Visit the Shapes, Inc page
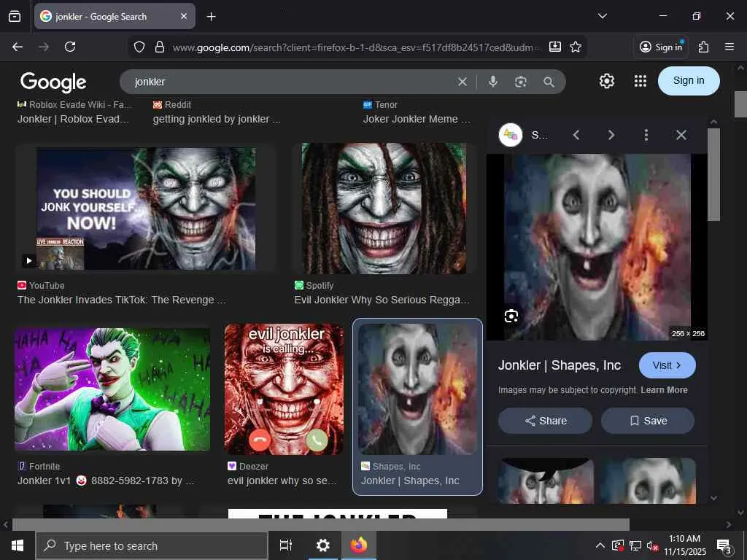747x560 pixels. (x=667, y=365)
